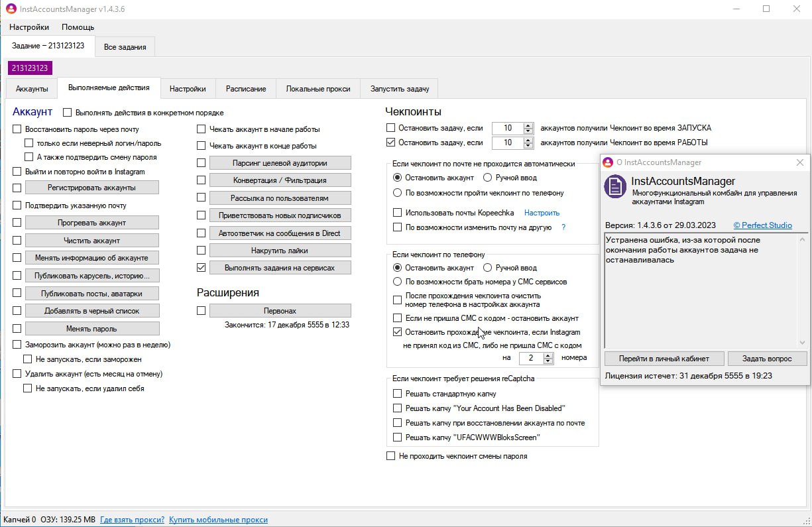This screenshot has height=527, width=812.
Task: Close the О InstAccountsManager window
Action: coord(800,162)
